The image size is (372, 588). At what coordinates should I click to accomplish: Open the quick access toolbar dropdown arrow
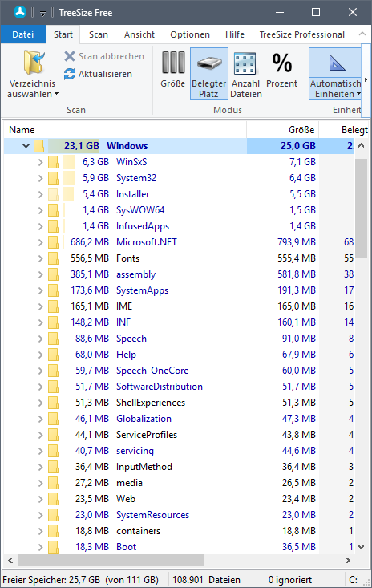(x=42, y=14)
